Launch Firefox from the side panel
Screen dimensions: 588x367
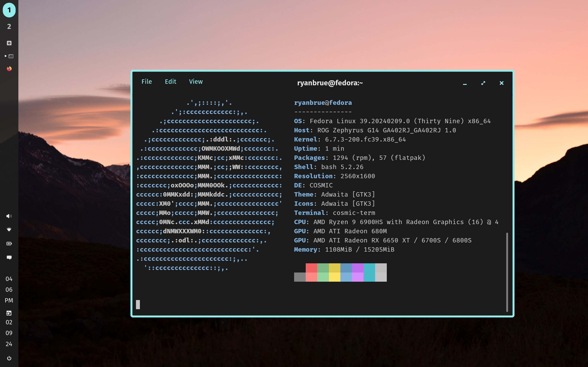[9, 69]
